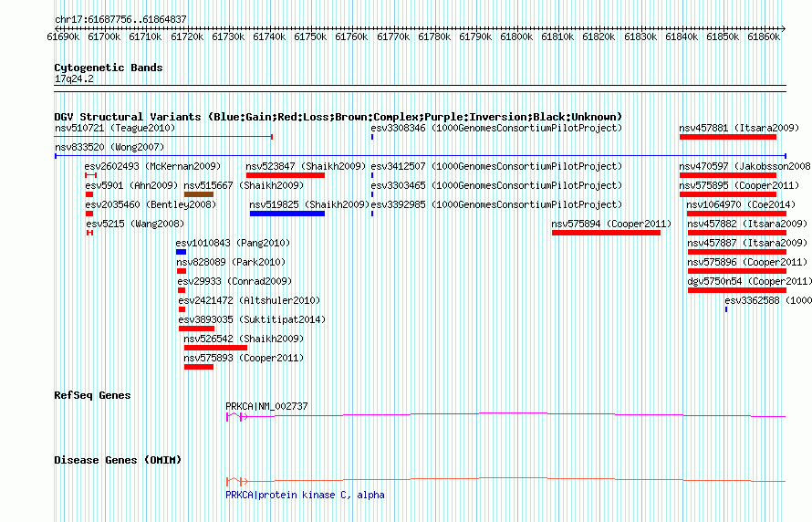Click esv3308346 1000 Genomes variant label
Screen dimensions: 812x522
pos(496,128)
